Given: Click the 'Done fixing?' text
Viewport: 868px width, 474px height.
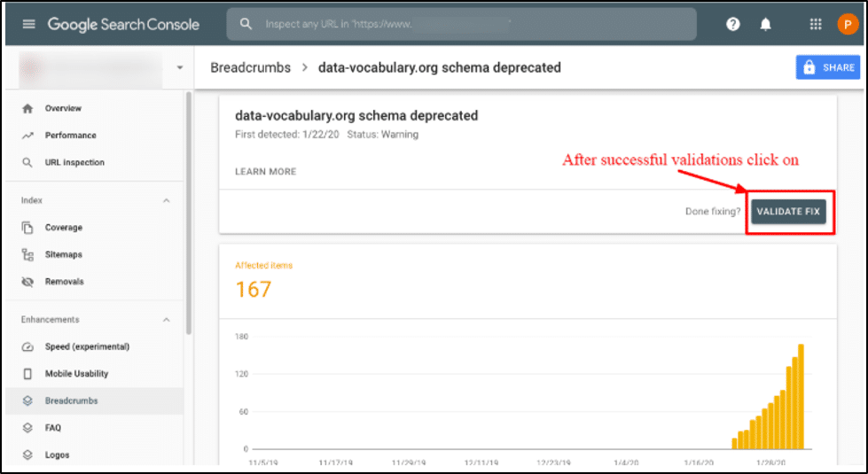Looking at the screenshot, I should [x=713, y=212].
